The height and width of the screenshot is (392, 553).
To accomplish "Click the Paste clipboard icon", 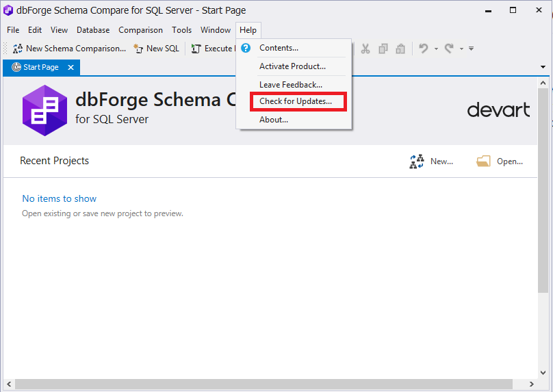I will pos(400,49).
